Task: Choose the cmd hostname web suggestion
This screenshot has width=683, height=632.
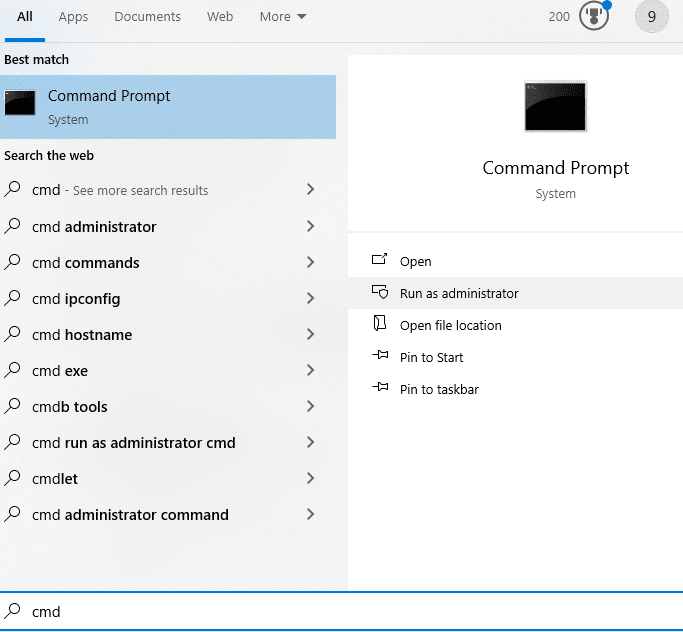Action: 82,335
